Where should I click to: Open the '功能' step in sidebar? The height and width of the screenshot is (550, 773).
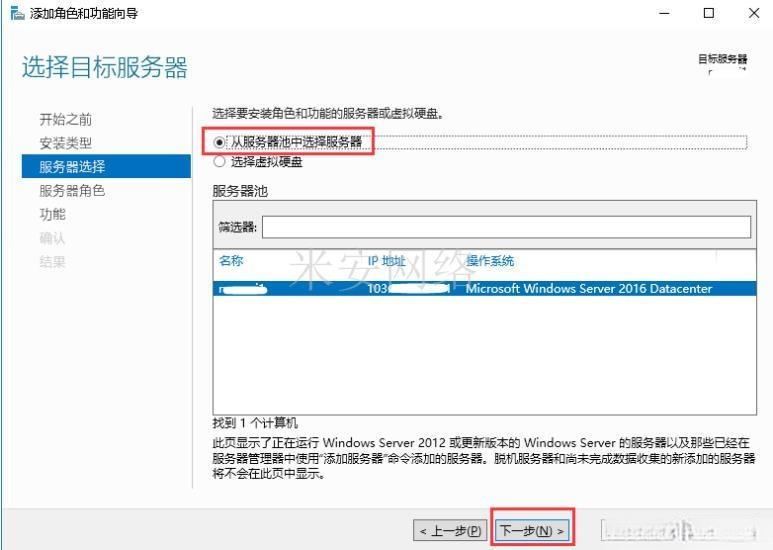click(x=52, y=214)
